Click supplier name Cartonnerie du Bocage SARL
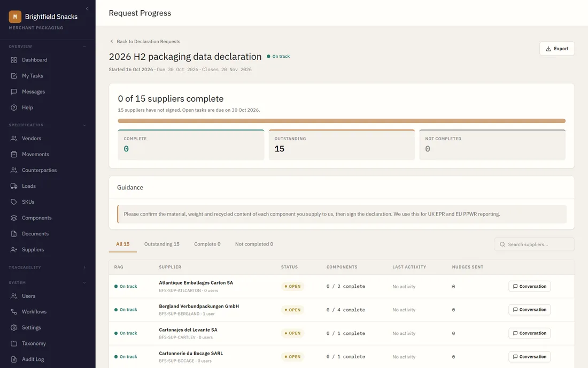The height and width of the screenshot is (368, 588). (191, 354)
